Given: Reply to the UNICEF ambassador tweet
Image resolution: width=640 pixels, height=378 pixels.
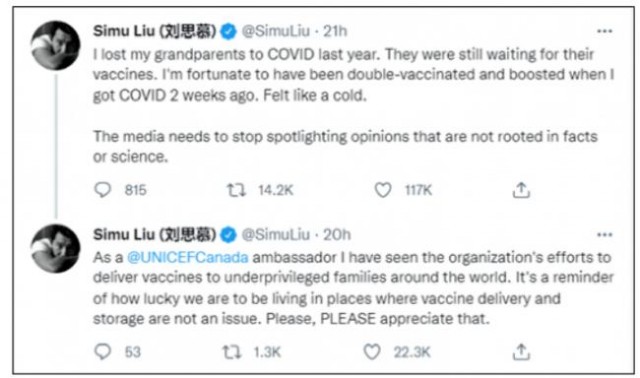Looking at the screenshot, I should click(102, 351).
